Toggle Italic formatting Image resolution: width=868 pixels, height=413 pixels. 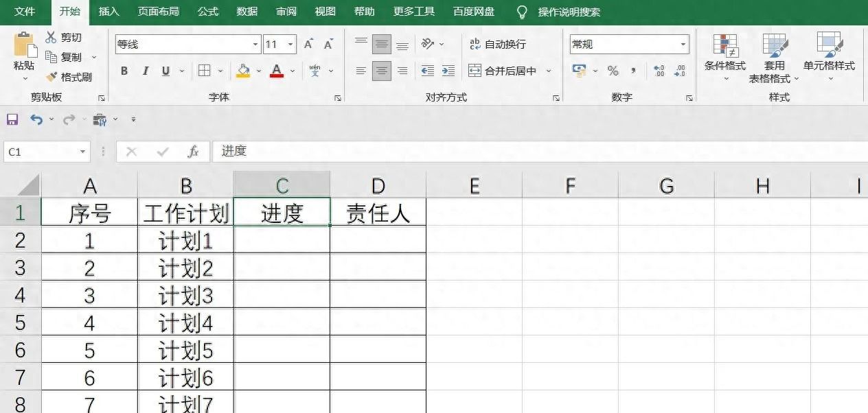pos(145,71)
